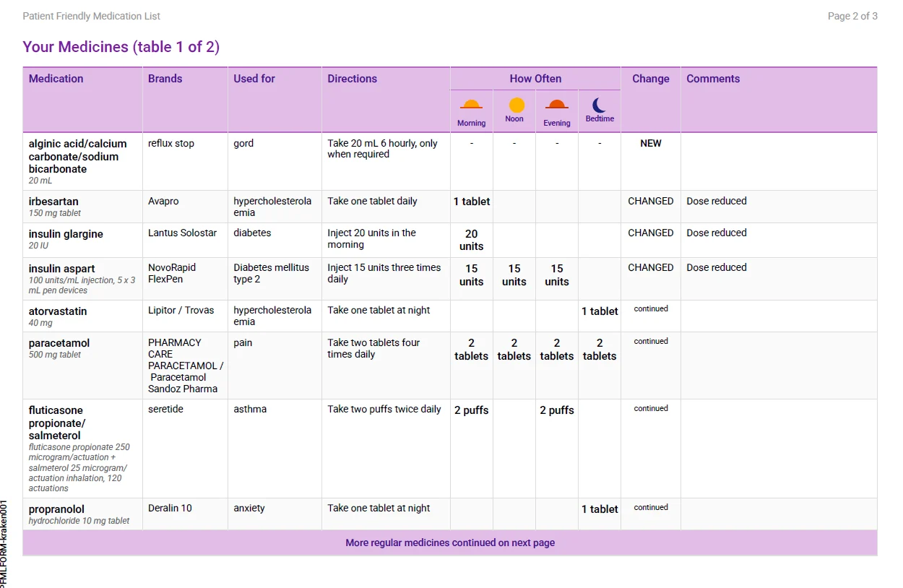Click irbesartan's CHANGED status
This screenshot has width=903, height=588.
[x=651, y=201]
